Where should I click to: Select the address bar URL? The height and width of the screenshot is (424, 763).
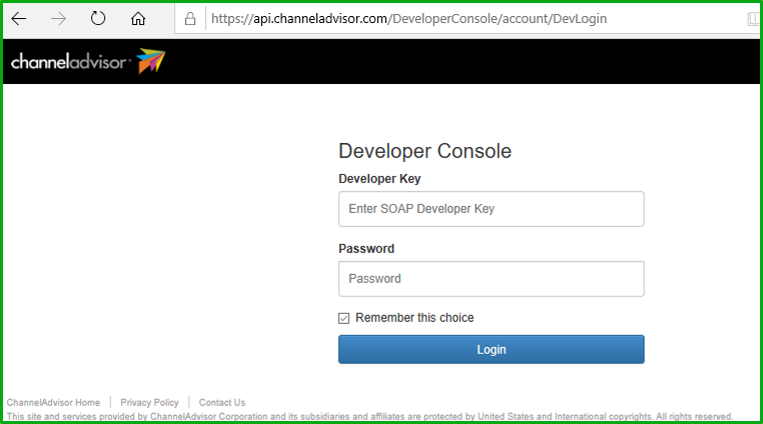pyautogui.click(x=409, y=18)
